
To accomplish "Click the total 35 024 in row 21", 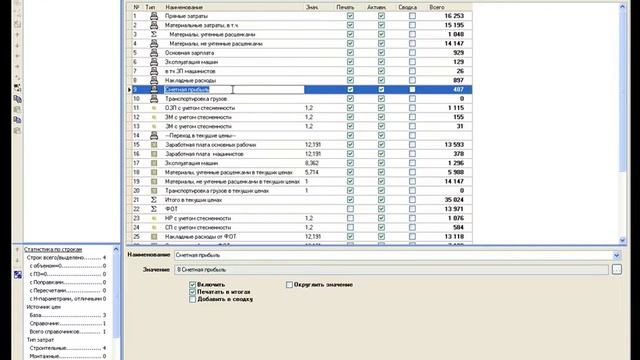I will click(x=454, y=200).
